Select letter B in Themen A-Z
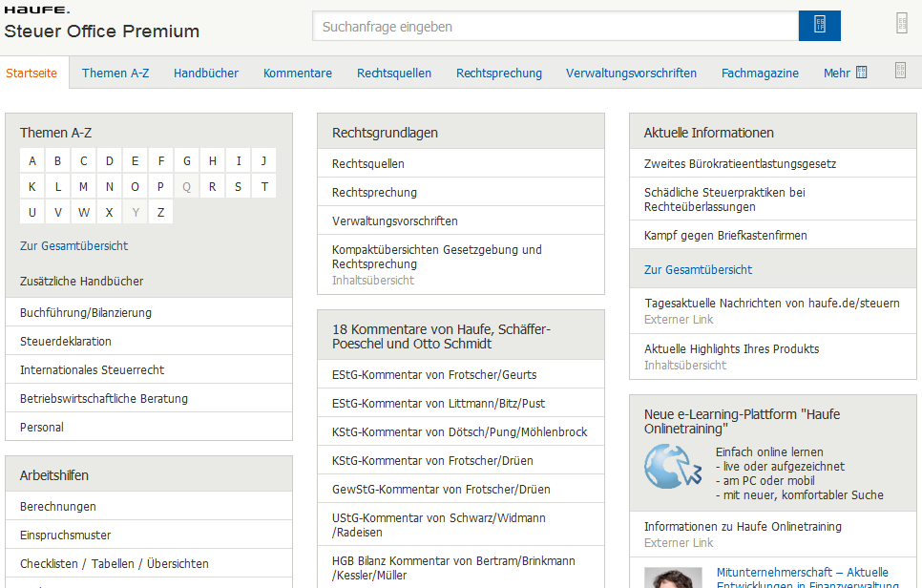 [57, 160]
